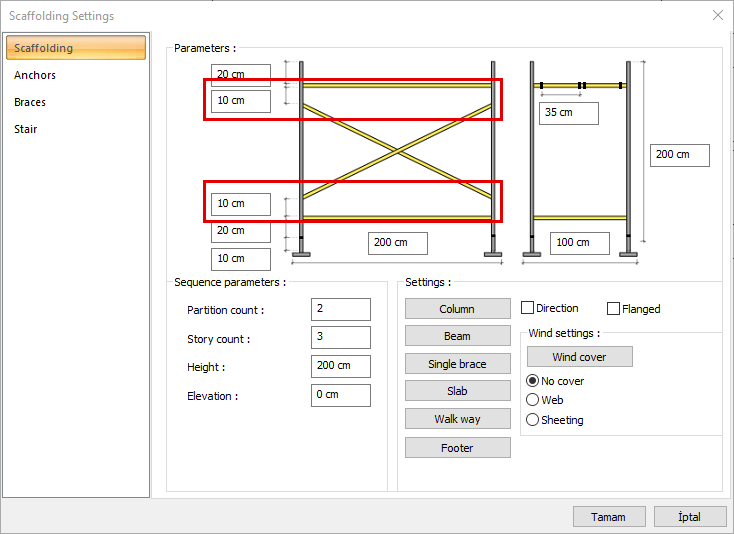Cancel using the İptal button
This screenshot has height=534, width=734.
(690, 517)
